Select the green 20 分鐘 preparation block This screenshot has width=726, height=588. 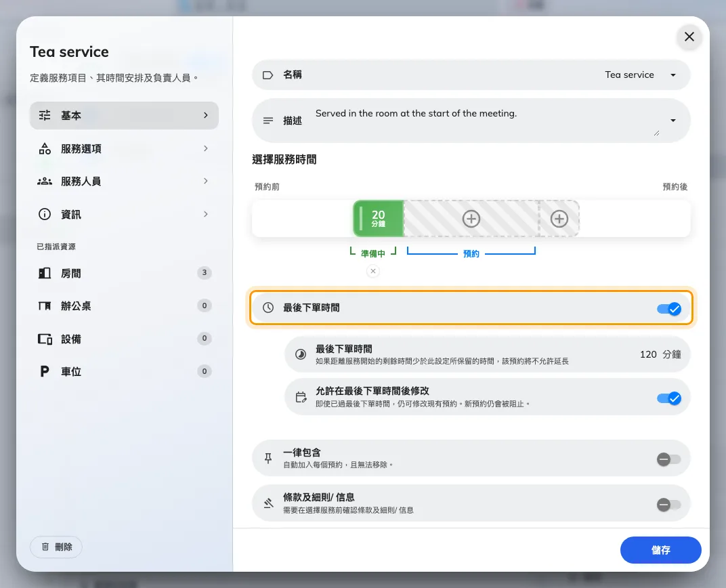click(379, 219)
